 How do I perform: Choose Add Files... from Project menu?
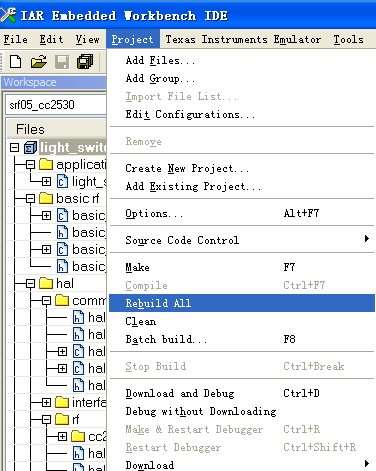tap(242, 60)
